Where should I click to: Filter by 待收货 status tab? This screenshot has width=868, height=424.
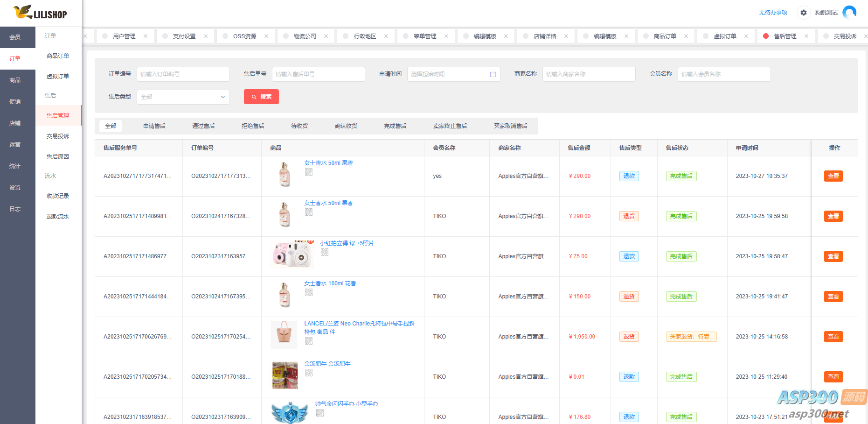tap(299, 126)
